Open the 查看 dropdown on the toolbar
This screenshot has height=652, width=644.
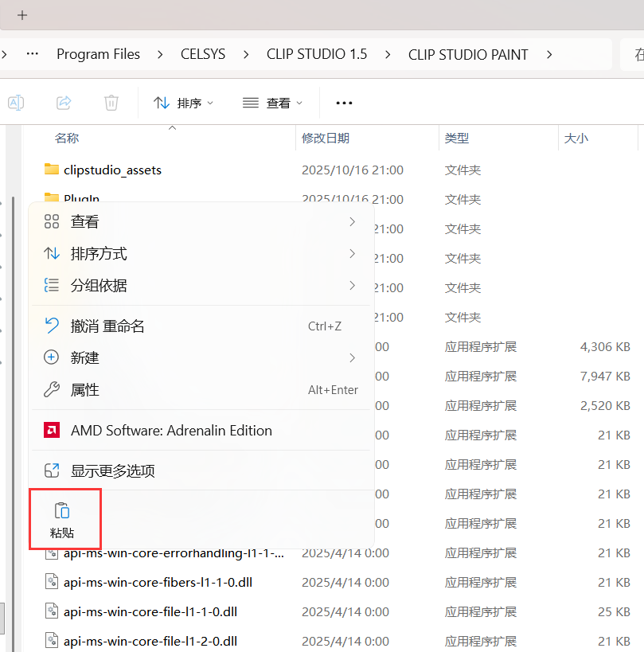tap(273, 102)
